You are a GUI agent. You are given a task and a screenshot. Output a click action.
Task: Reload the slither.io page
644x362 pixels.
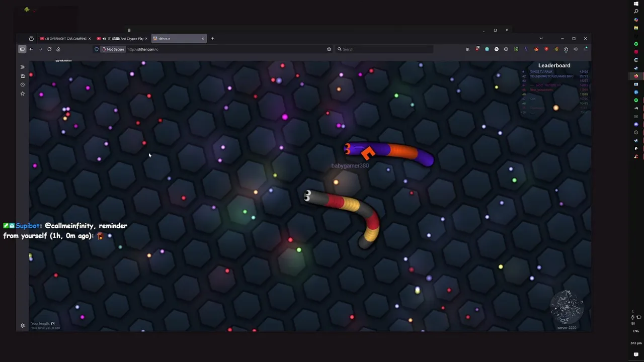pyautogui.click(x=49, y=49)
